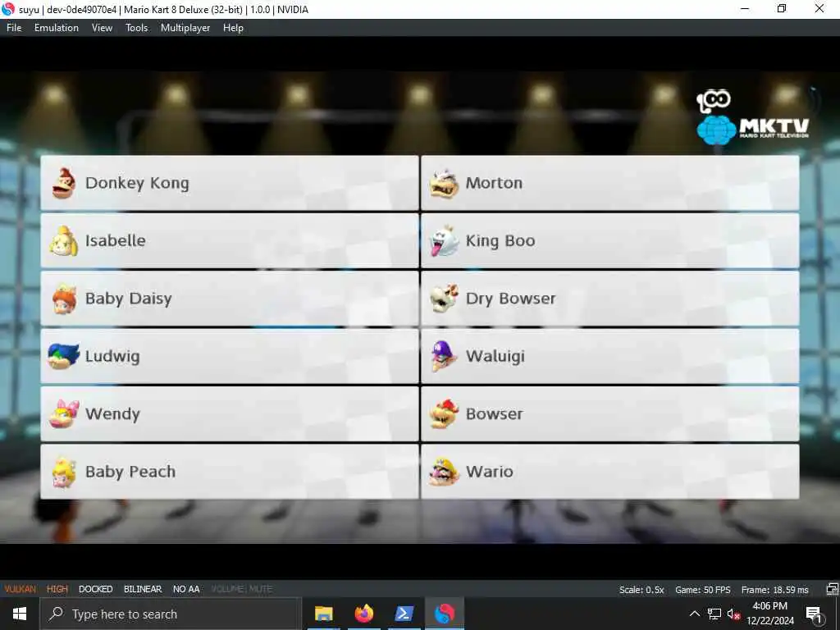This screenshot has width=840, height=630.
Task: Click the Dry Bowser name label
Action: click(x=510, y=299)
